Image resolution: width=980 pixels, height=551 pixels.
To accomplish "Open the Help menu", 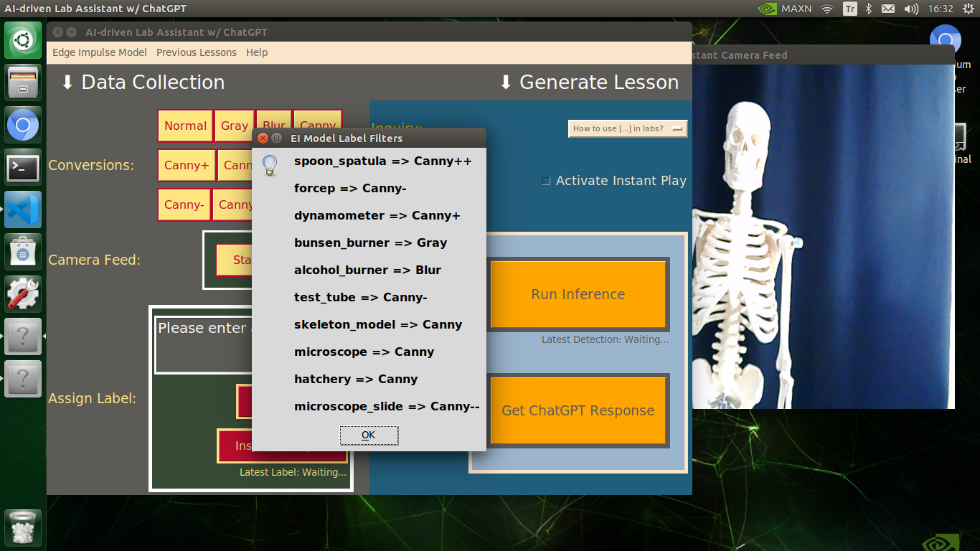I will pyautogui.click(x=257, y=52).
